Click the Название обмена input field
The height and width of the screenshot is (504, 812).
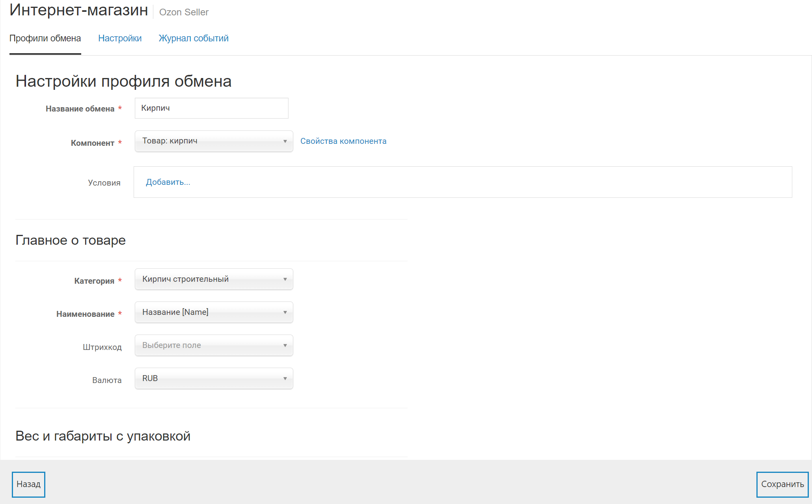211,108
